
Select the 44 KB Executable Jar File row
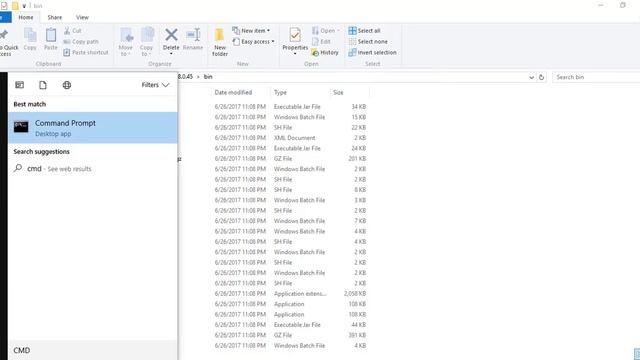tap(290, 325)
